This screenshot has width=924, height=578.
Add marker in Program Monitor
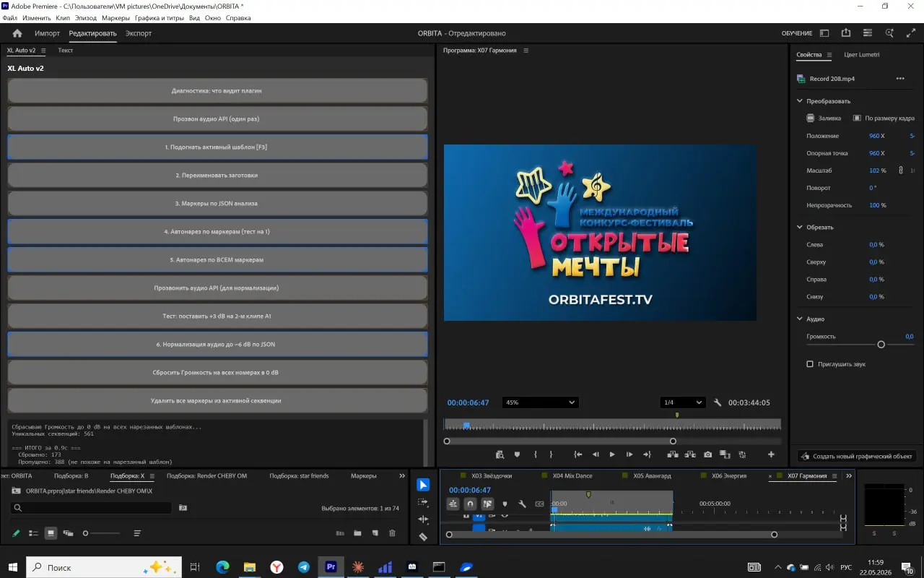[x=517, y=454]
